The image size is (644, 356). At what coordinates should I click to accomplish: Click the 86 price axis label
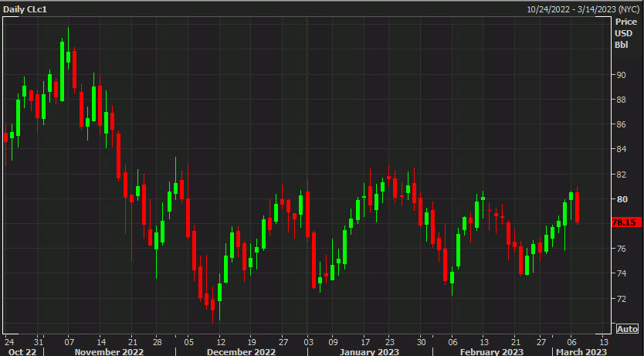pyautogui.click(x=622, y=124)
